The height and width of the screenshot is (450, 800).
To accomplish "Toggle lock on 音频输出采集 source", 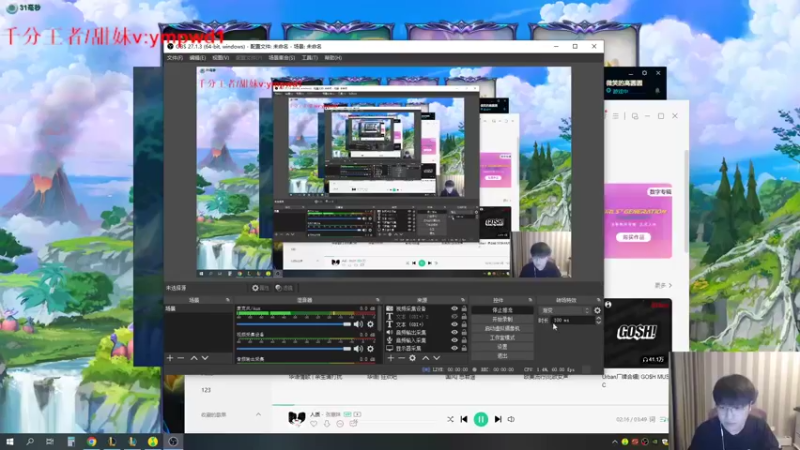I will click(x=464, y=332).
